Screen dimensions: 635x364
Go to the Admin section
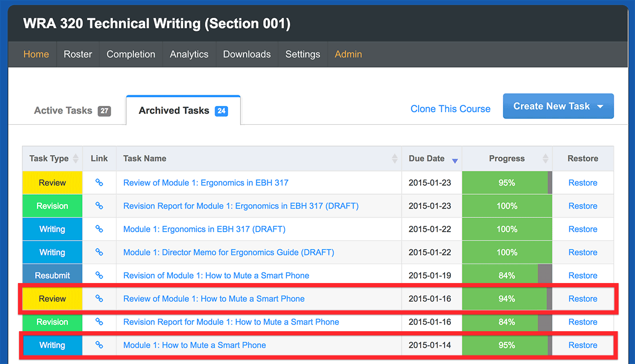(348, 54)
